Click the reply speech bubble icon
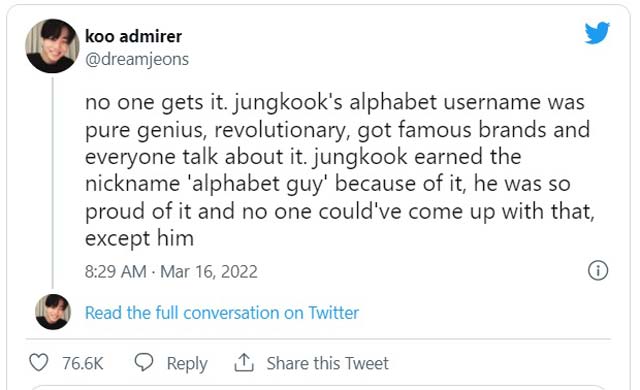The height and width of the screenshot is (390, 640). [144, 362]
